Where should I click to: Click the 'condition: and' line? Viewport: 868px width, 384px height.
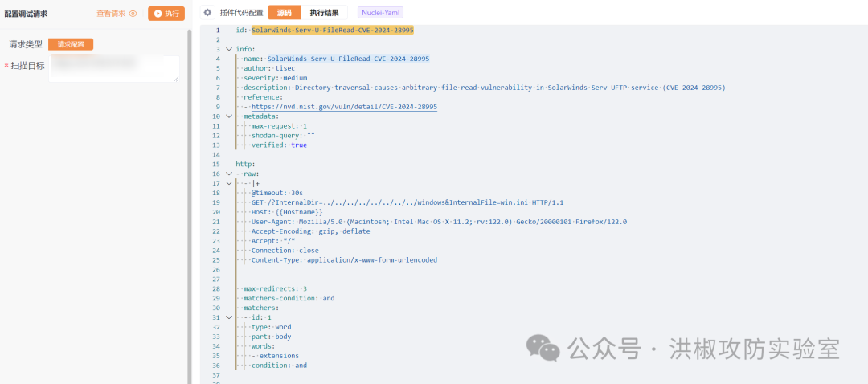pyautogui.click(x=279, y=366)
